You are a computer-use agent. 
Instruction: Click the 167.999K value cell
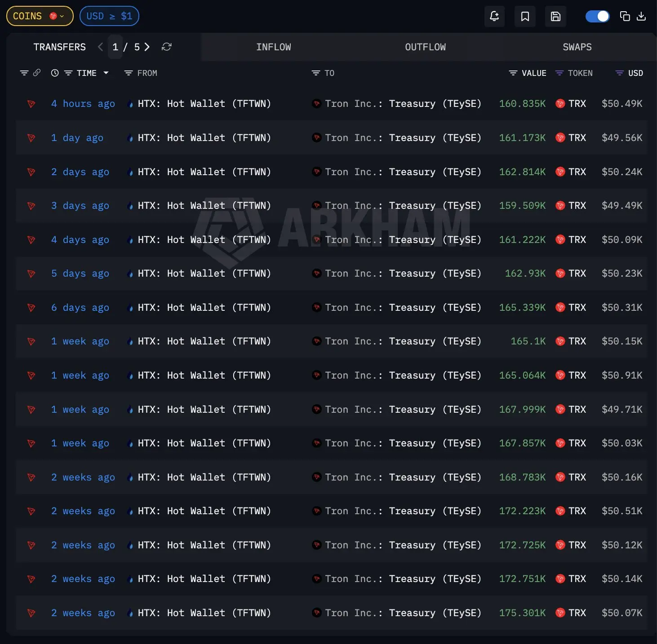522,410
